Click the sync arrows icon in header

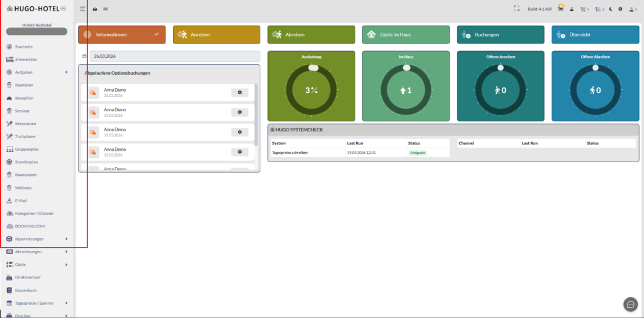597,9
